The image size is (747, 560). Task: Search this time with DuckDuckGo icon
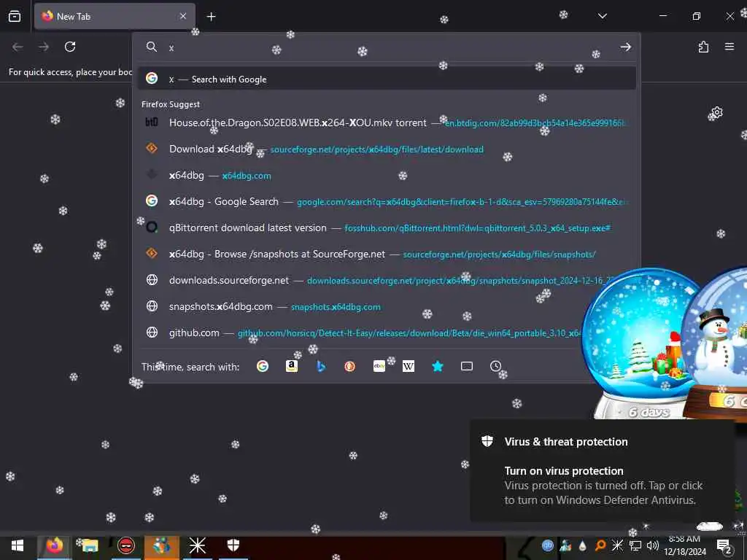[349, 366]
